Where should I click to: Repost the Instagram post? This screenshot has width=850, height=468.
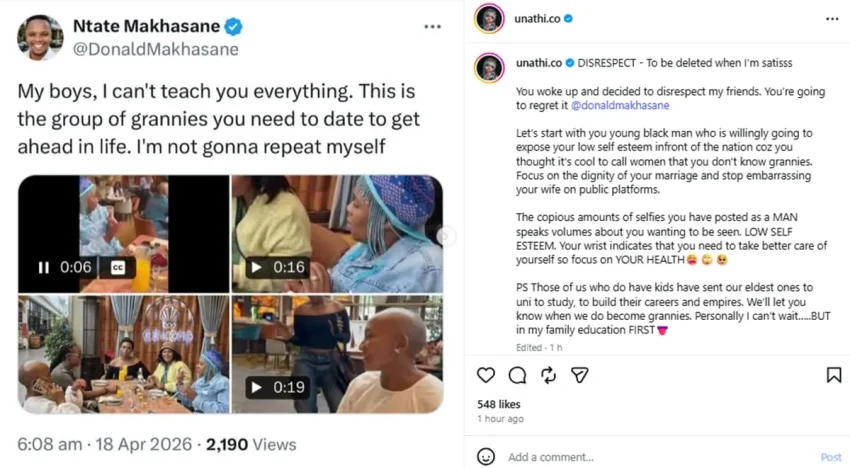548,375
